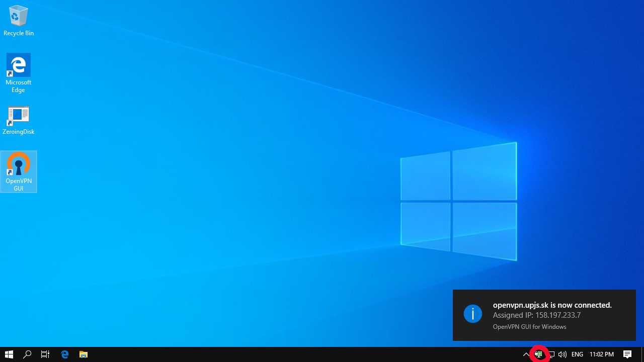Open Task View from taskbar
The height and width of the screenshot is (362, 644).
[45, 354]
